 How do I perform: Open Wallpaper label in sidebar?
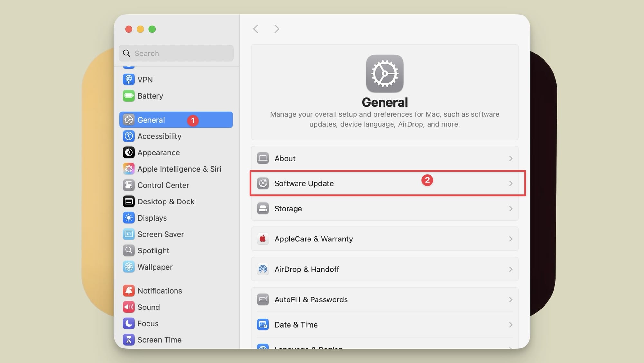155,267
